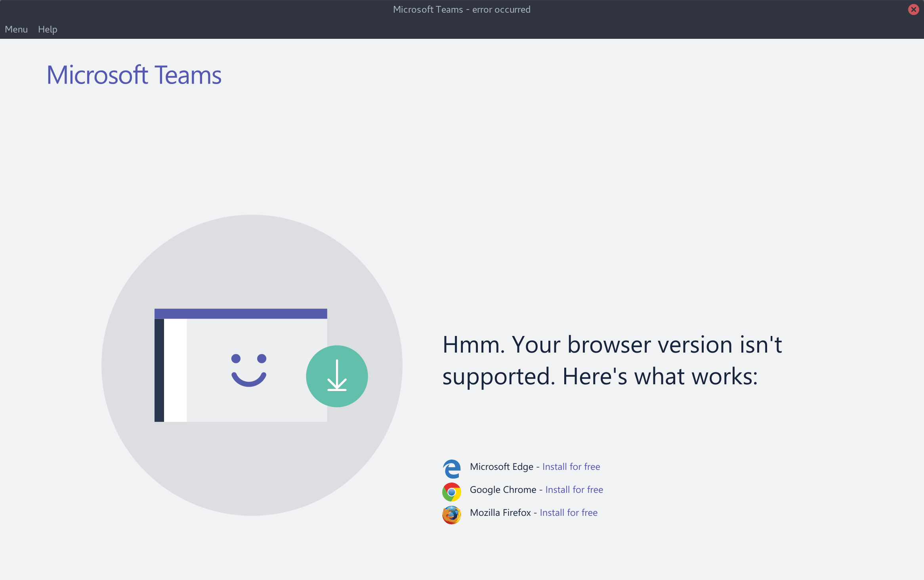Click the purple bar atop illustrated window

[241, 313]
